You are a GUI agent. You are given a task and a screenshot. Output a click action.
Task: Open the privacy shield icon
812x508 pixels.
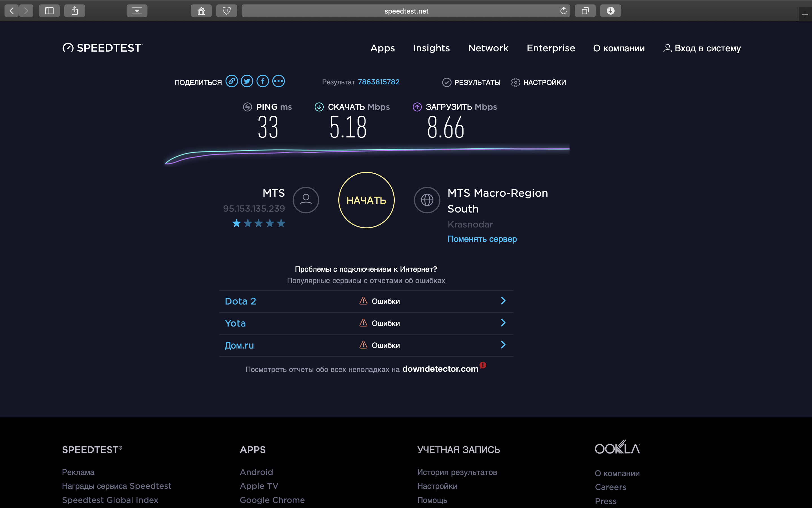pyautogui.click(x=227, y=11)
